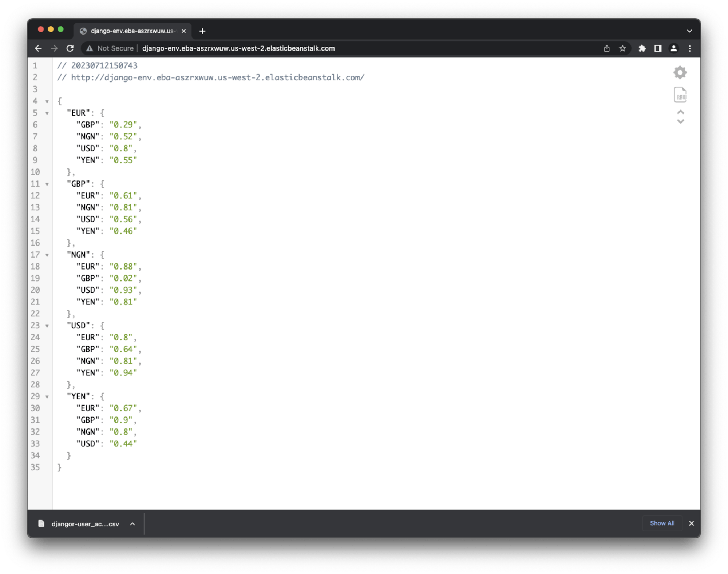Open the JSON viewer settings gear

coord(680,72)
